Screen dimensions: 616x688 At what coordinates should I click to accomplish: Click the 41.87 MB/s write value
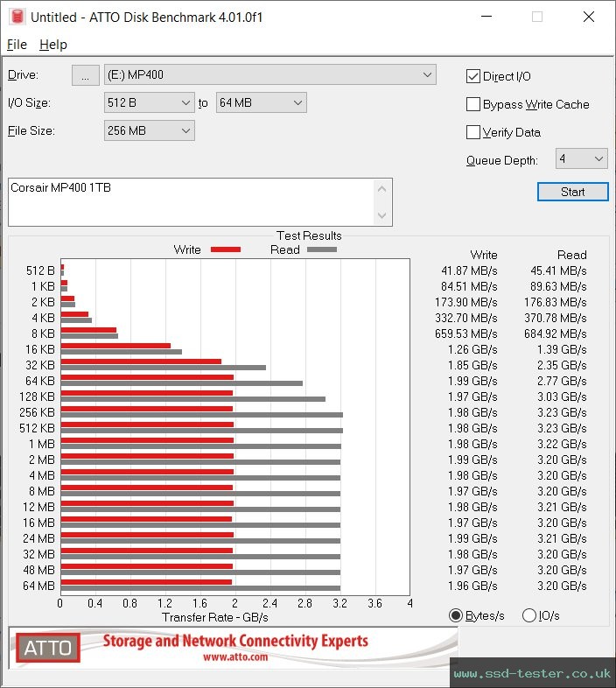click(469, 270)
